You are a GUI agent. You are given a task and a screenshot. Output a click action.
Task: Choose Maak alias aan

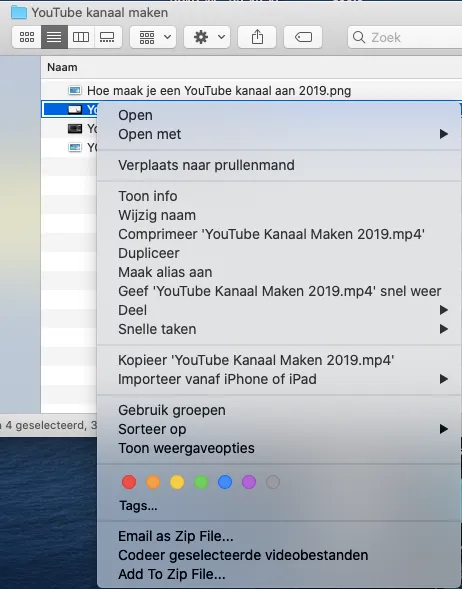[279, 272]
